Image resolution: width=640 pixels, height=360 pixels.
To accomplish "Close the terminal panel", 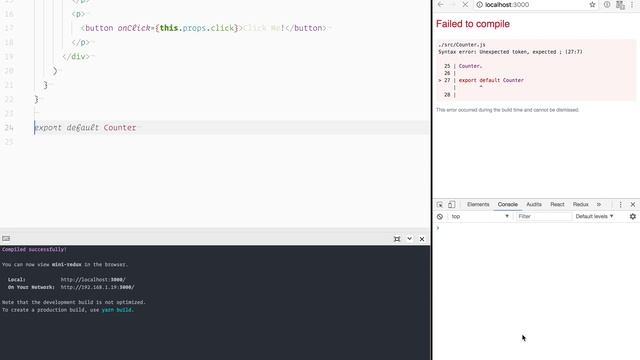I will [422, 239].
